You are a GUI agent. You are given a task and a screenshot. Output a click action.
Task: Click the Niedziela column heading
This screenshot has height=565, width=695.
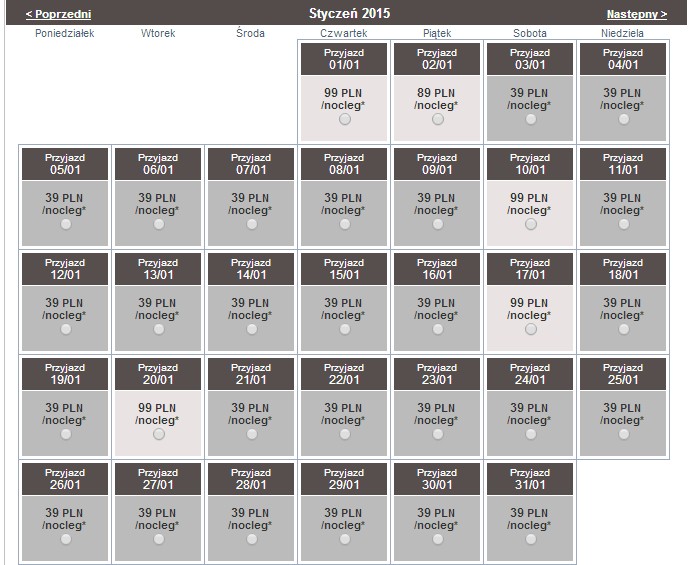[x=622, y=33]
